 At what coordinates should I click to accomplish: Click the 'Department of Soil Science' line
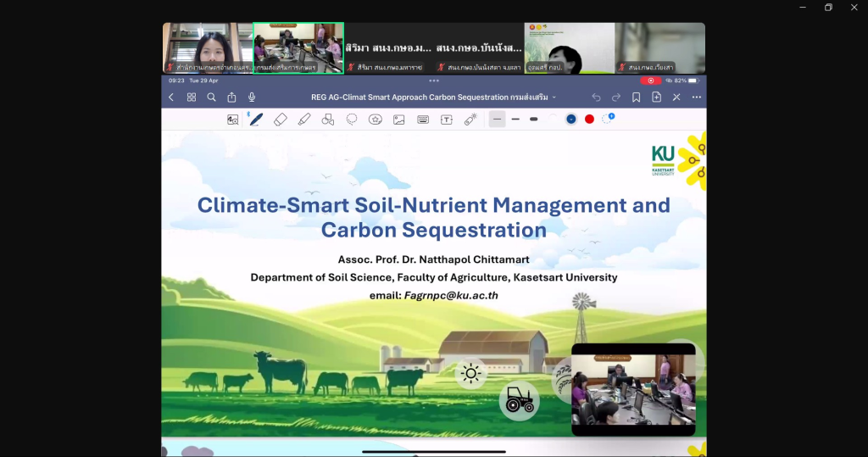pos(433,277)
